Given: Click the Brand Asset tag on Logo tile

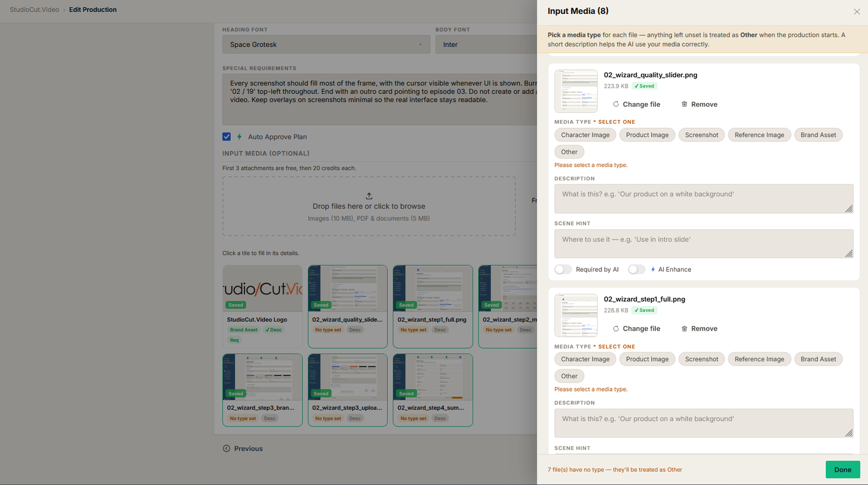Looking at the screenshot, I should coord(244,330).
